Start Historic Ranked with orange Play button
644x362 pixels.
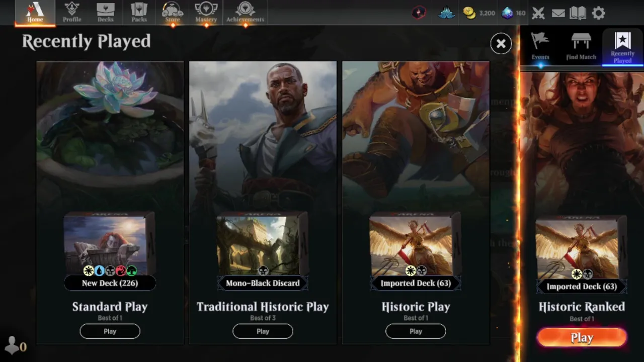[582, 338]
